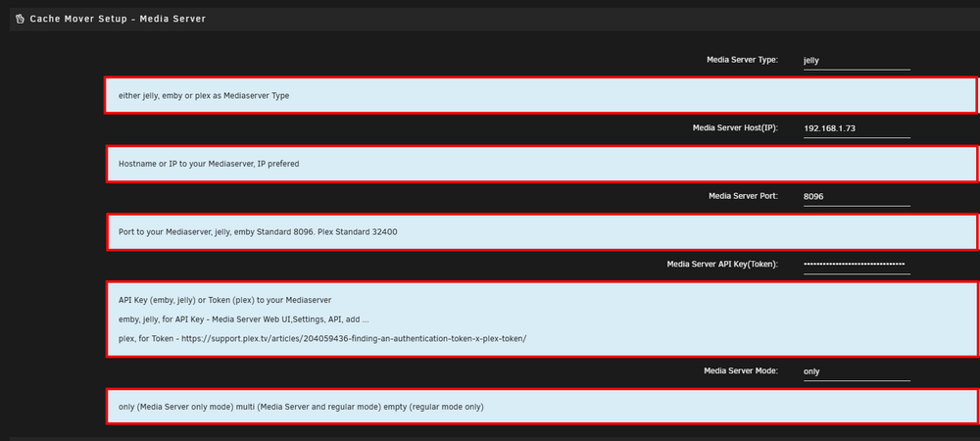Click the 'emby, jelly, for API Key' help line
This screenshot has width=980, height=441.
point(244,319)
